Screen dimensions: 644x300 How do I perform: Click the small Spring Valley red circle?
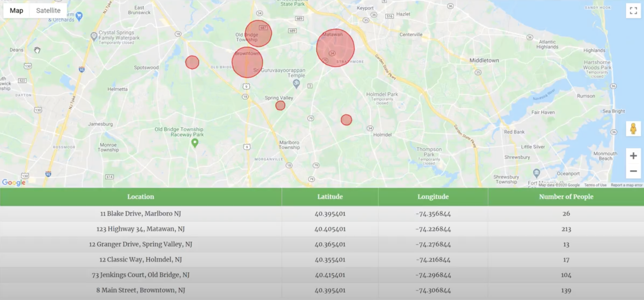(280, 105)
